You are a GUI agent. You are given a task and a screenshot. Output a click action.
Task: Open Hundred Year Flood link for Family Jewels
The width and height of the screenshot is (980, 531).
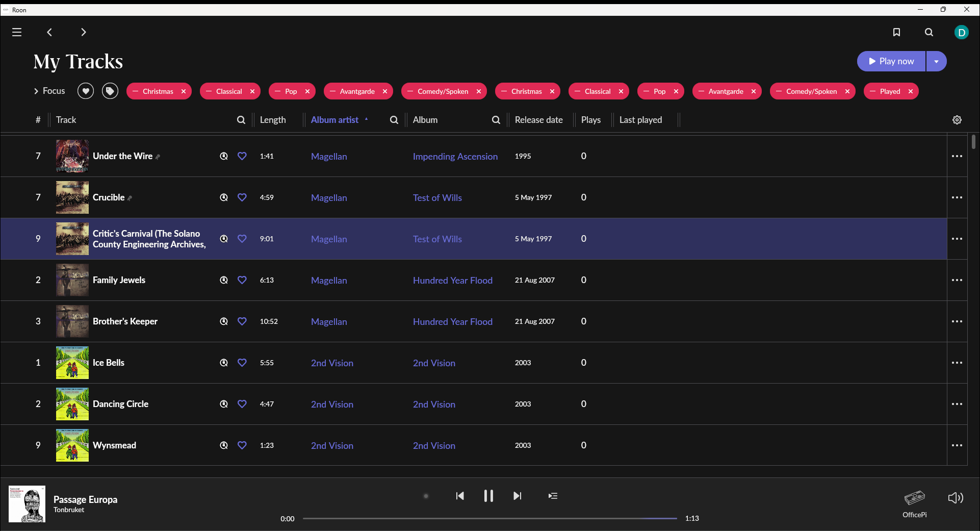pyautogui.click(x=453, y=281)
